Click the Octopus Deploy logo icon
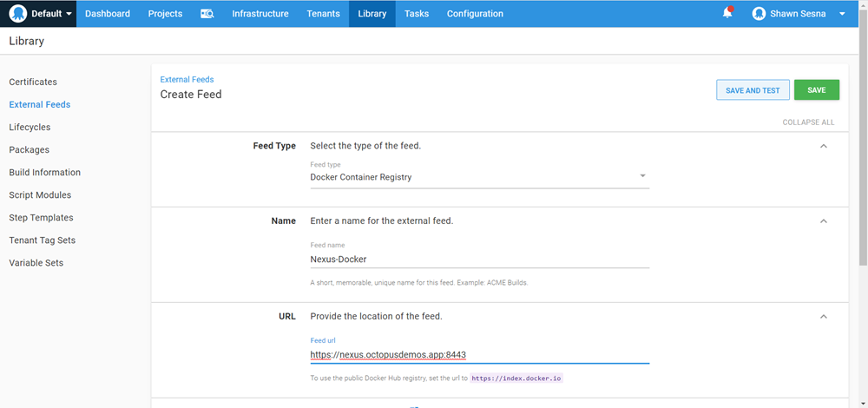Image resolution: width=868 pixels, height=408 pixels. point(17,14)
